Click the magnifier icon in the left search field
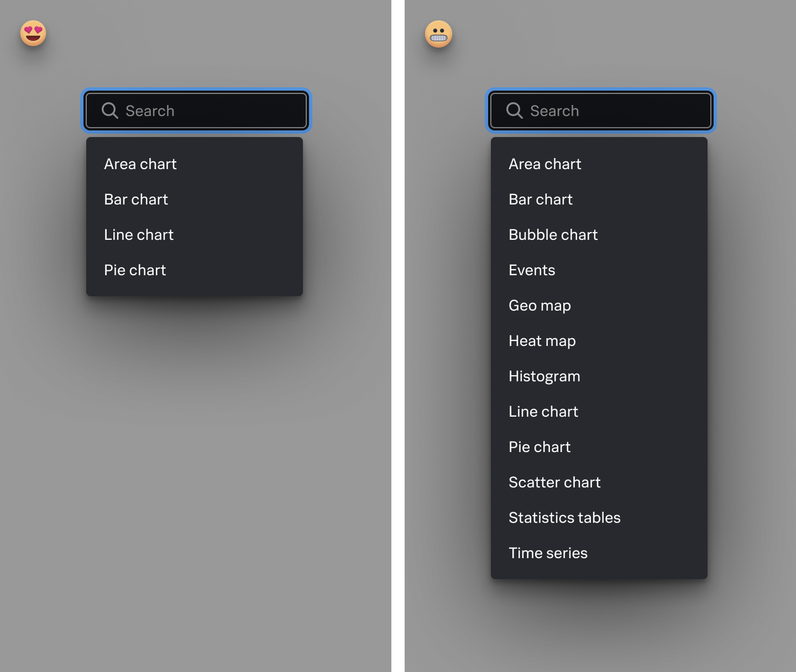The width and height of the screenshot is (796, 672). click(x=109, y=111)
